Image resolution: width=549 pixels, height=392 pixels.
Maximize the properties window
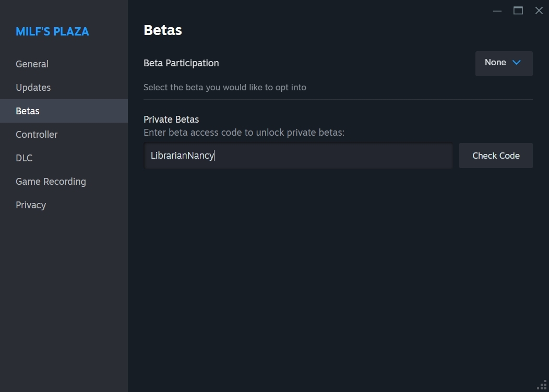pyautogui.click(x=518, y=10)
